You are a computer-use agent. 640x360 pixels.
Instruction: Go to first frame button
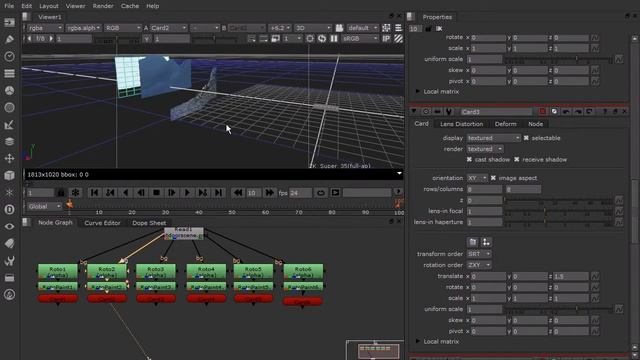click(x=94, y=193)
